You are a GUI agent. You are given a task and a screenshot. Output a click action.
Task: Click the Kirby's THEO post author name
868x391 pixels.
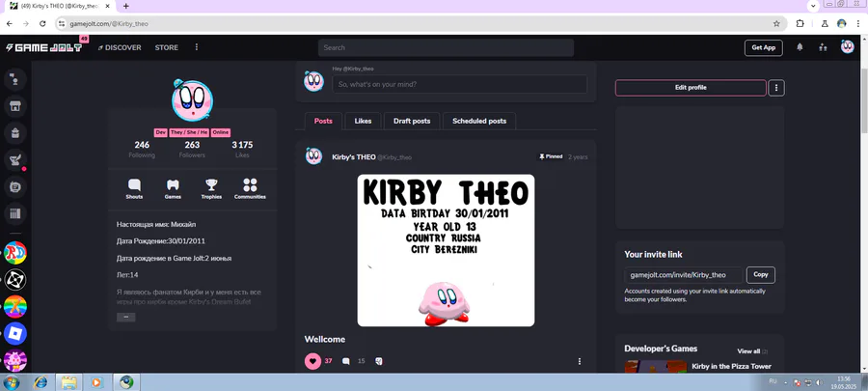pos(354,157)
